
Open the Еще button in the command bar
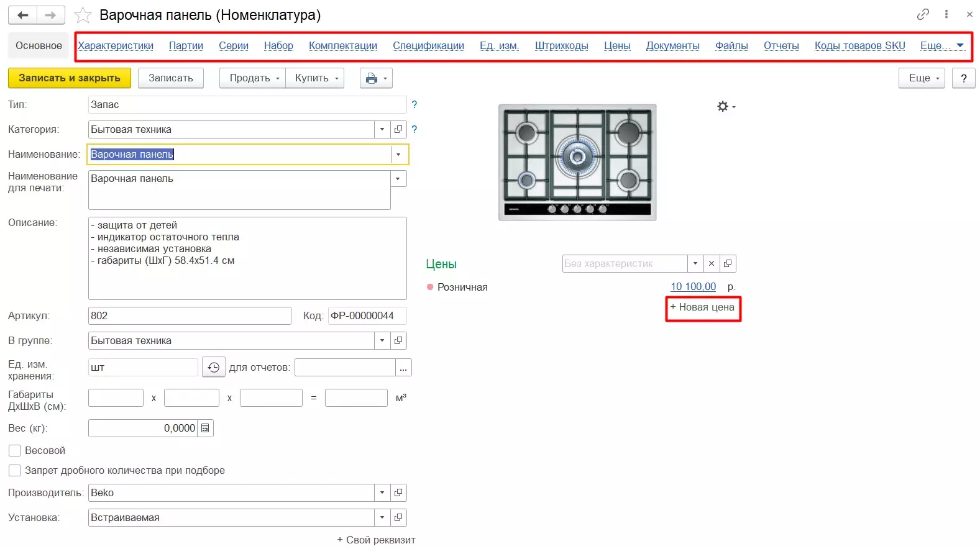[922, 78]
